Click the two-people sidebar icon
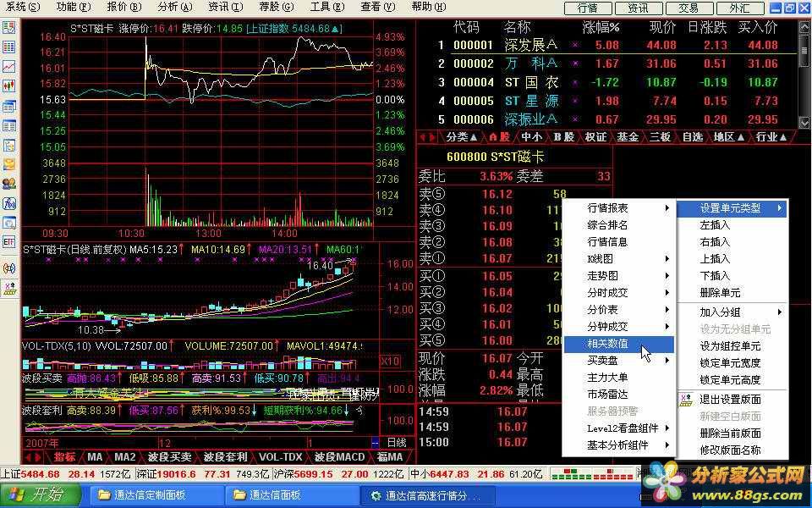 [x=8, y=184]
